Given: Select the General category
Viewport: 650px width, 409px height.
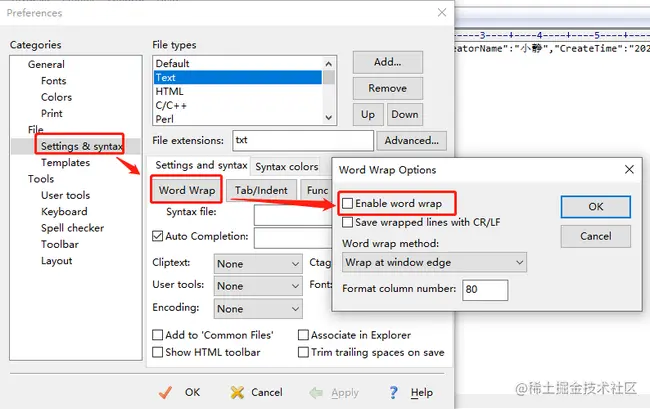Looking at the screenshot, I should (46, 64).
